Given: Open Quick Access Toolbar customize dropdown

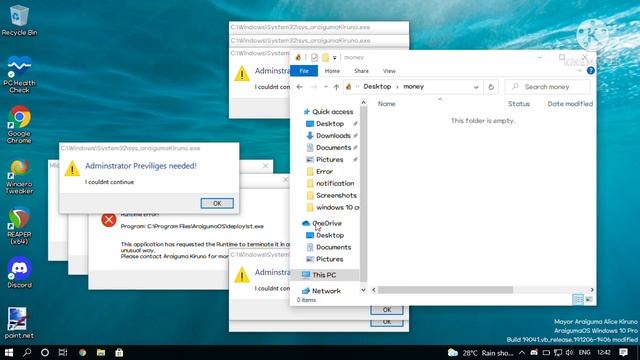Looking at the screenshot, I should (334, 58).
